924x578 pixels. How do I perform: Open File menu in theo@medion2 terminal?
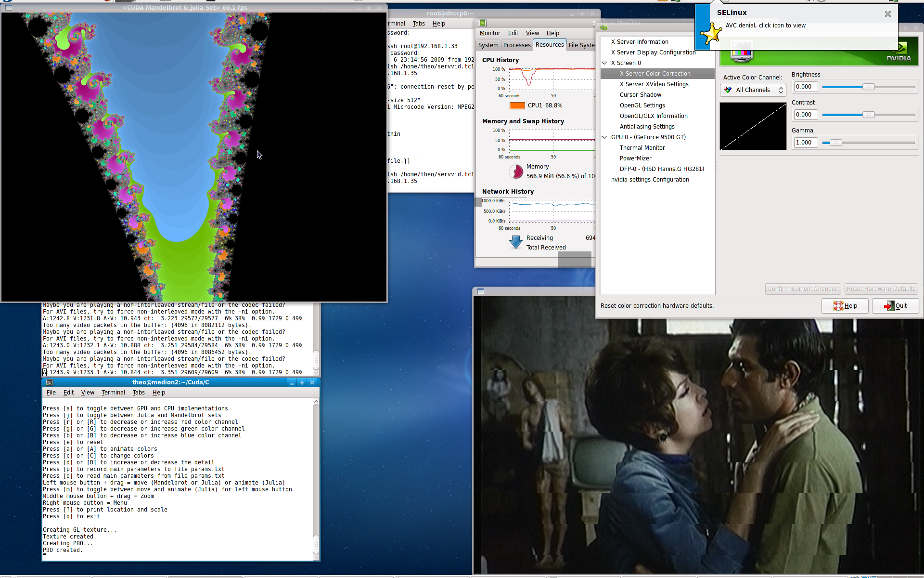click(51, 393)
